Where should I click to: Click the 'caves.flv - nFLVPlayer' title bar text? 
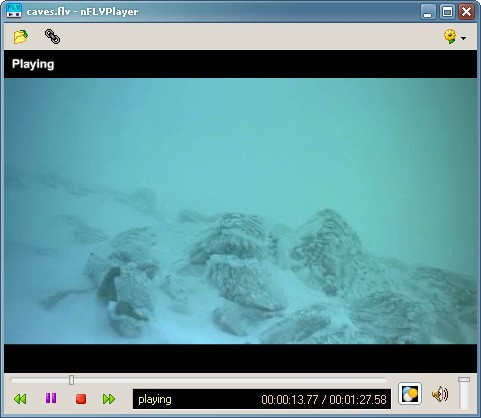click(x=82, y=12)
